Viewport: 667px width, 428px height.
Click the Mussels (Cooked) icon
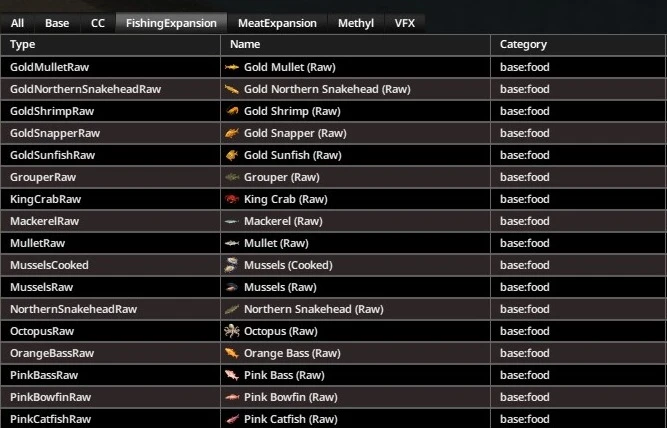click(x=231, y=265)
